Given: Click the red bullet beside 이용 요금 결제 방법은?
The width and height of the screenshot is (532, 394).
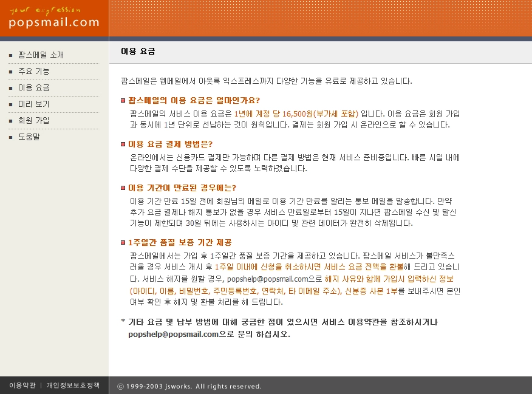Looking at the screenshot, I should (123, 144).
